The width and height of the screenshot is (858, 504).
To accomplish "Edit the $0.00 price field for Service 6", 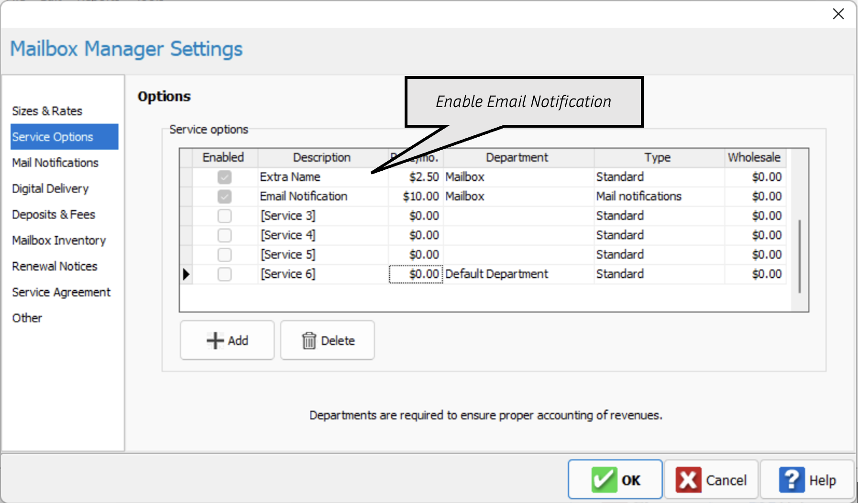I will (x=416, y=274).
